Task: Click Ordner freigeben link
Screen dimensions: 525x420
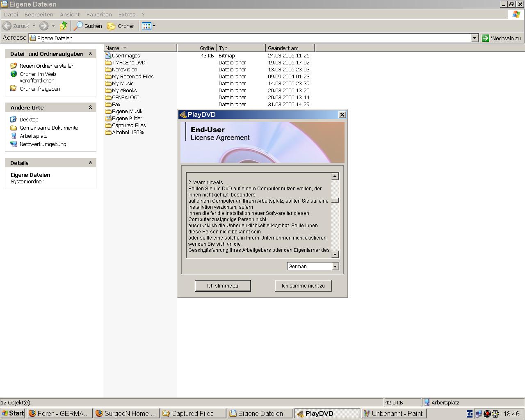Action: [x=40, y=89]
